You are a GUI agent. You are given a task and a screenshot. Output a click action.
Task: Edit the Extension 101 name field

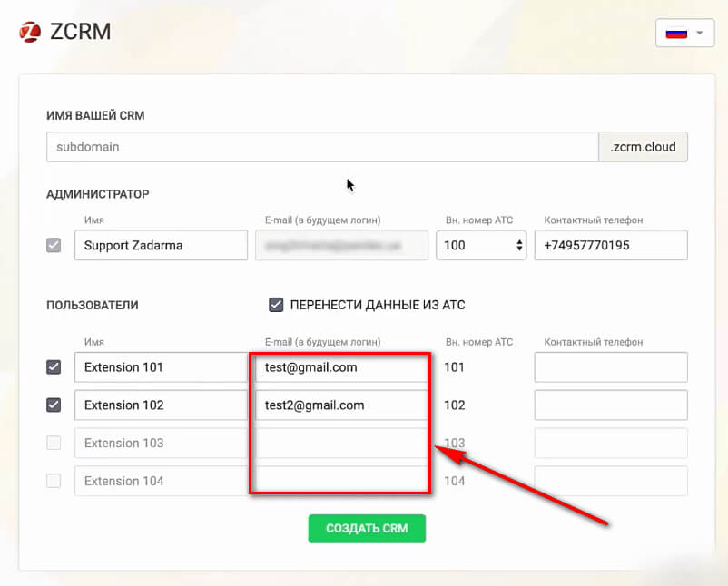point(161,367)
